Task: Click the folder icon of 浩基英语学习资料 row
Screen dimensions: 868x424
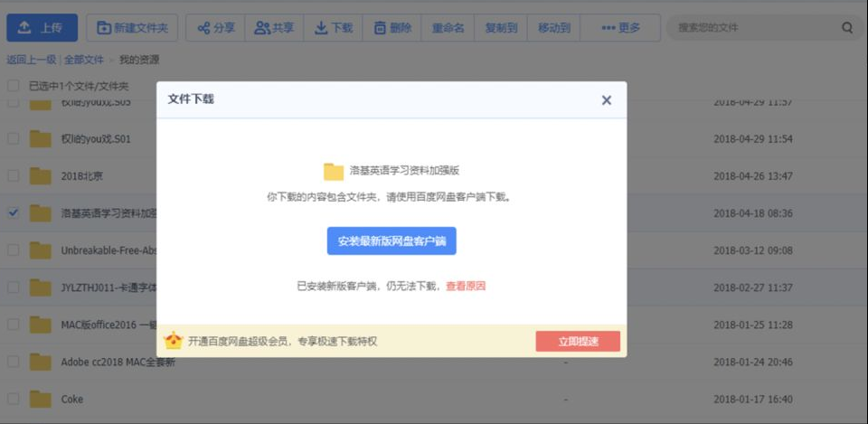Action: pyautogui.click(x=41, y=213)
